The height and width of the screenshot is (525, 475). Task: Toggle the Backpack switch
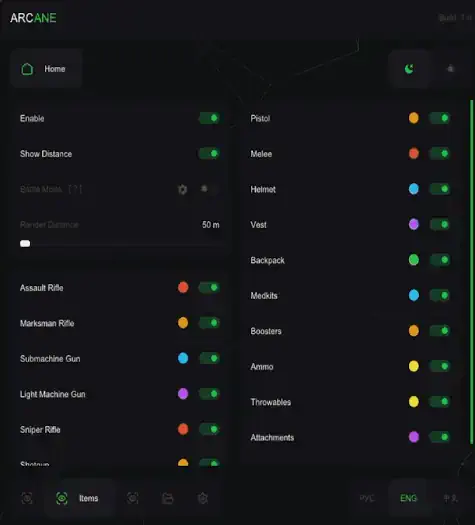click(x=440, y=260)
